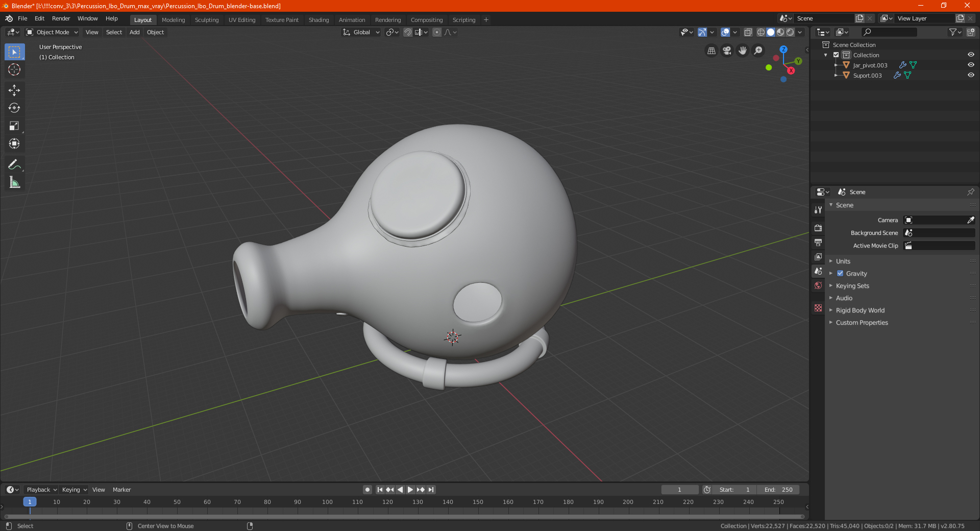Open the View Layer properties tab icon
This screenshot has width=980, height=531.
(818, 256)
